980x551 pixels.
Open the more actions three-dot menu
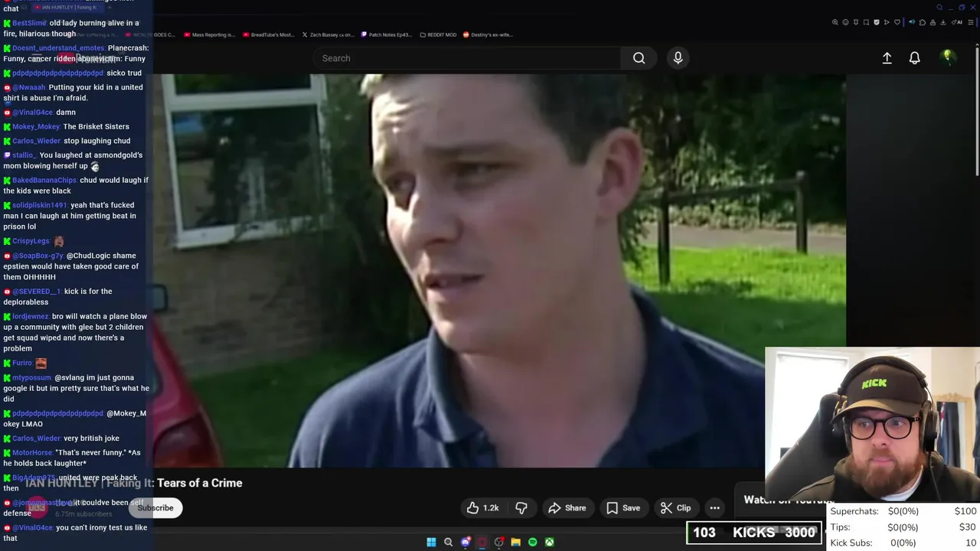click(x=714, y=507)
